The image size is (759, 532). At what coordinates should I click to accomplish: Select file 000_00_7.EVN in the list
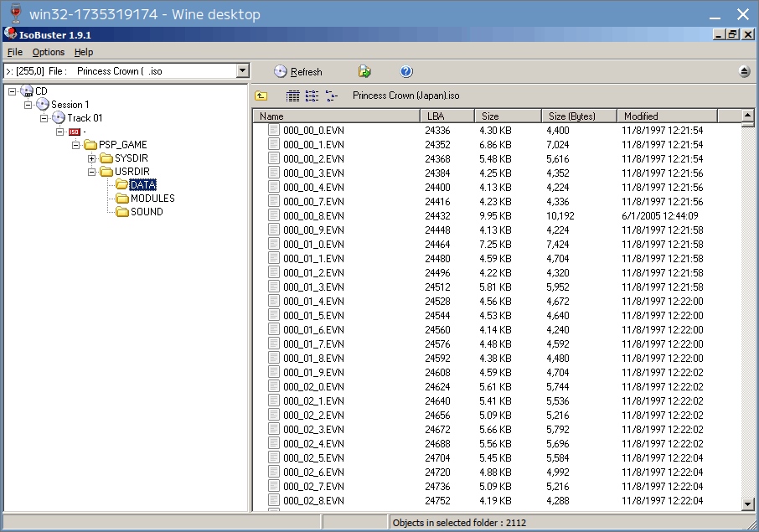click(x=313, y=201)
